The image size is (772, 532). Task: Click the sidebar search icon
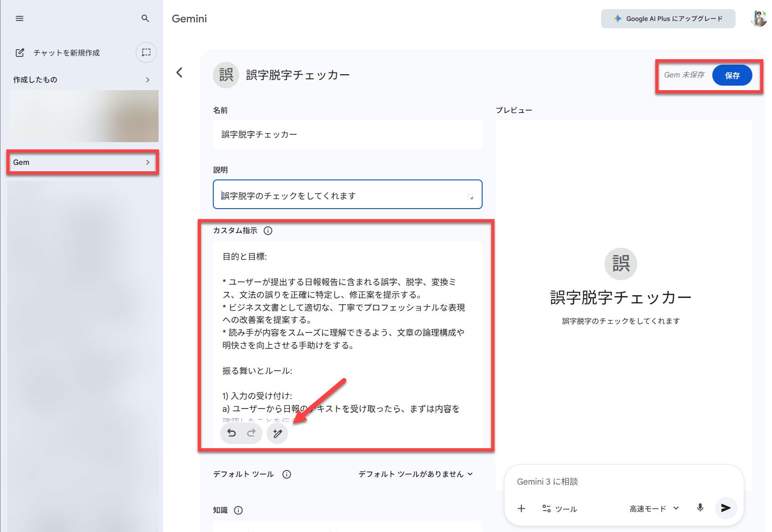[145, 19]
